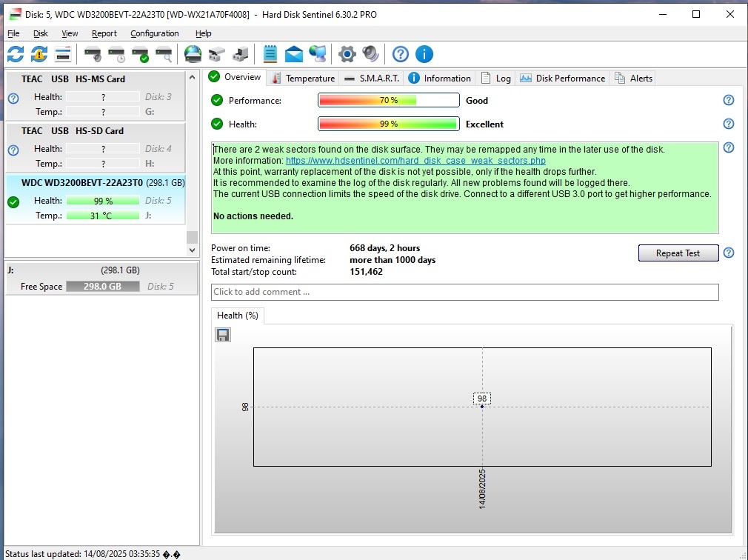Screen dimensions: 748x560
Task: Click the speaker sound toolbar icon
Action: 370,54
